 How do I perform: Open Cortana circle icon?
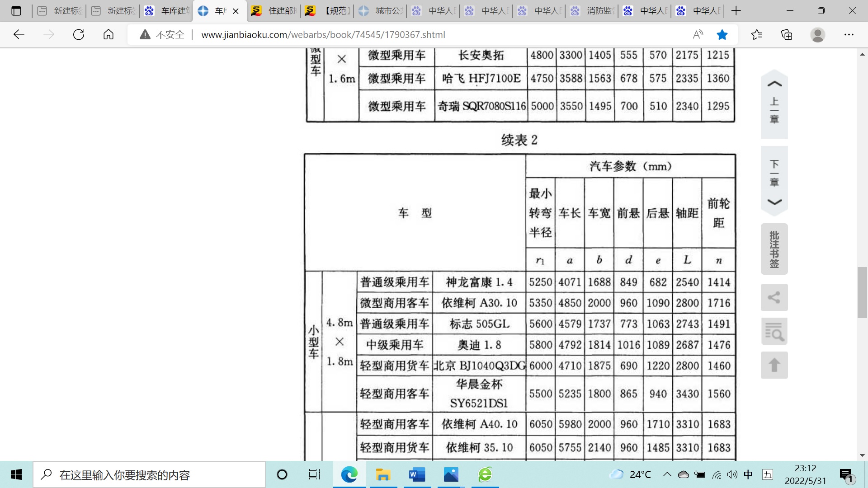(282, 474)
